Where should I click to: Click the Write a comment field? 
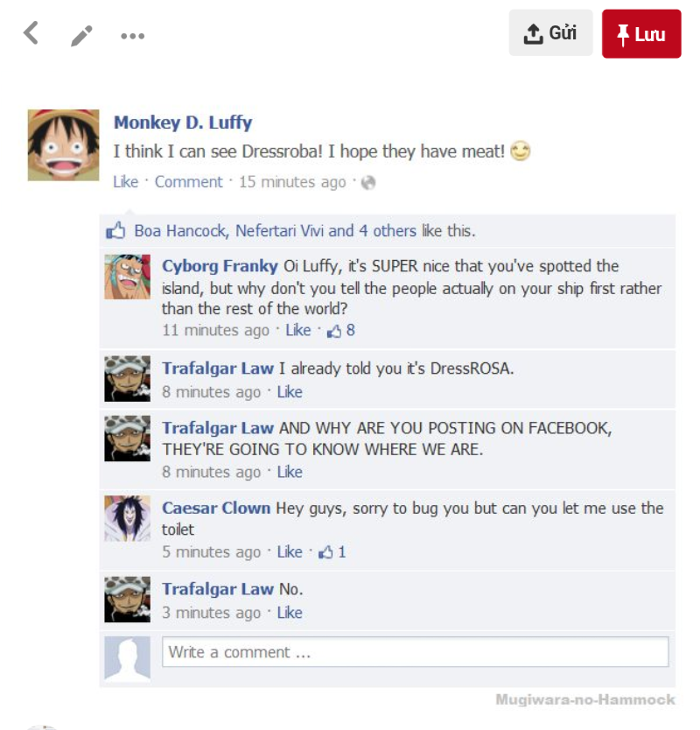pos(415,652)
